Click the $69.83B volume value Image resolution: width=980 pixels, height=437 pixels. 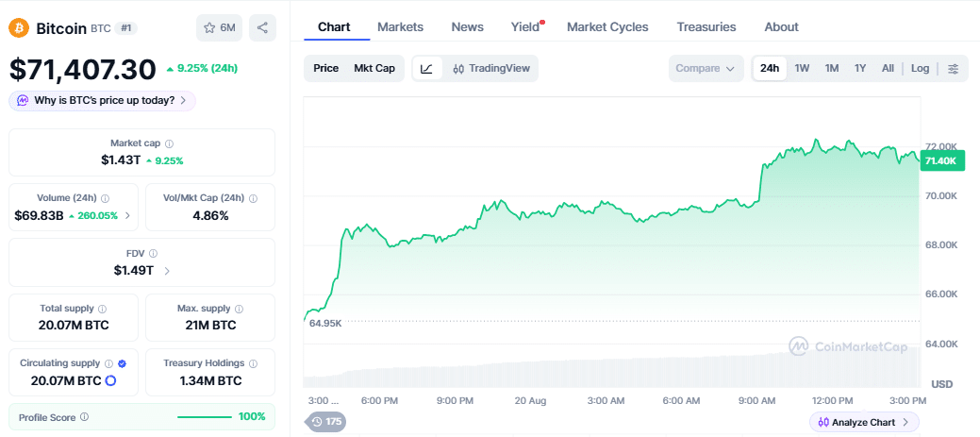click(x=39, y=216)
